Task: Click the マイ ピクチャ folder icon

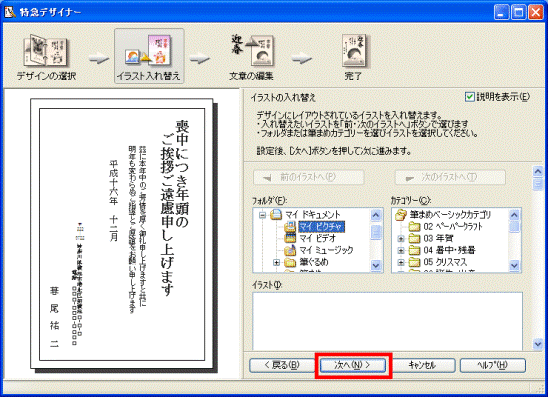Action: pyautogui.click(x=290, y=227)
